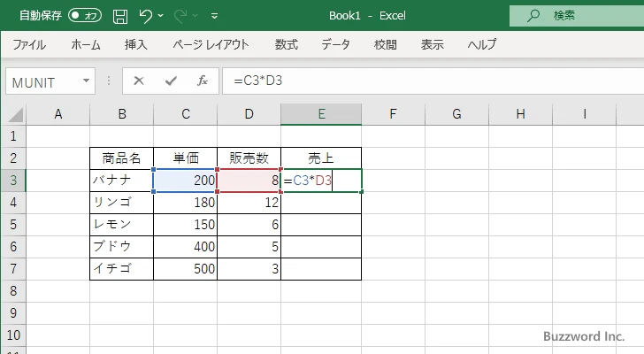Select column C header
This screenshot has height=354, width=644.
pyautogui.click(x=186, y=114)
